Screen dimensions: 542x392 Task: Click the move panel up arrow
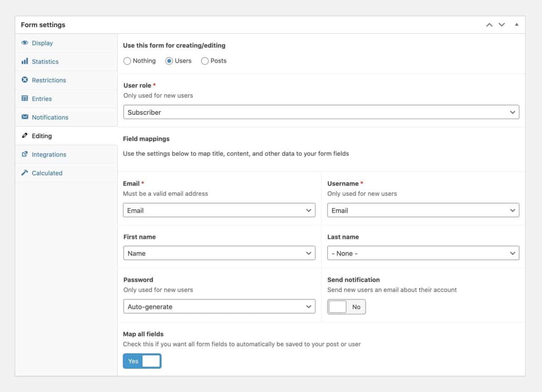pos(489,25)
